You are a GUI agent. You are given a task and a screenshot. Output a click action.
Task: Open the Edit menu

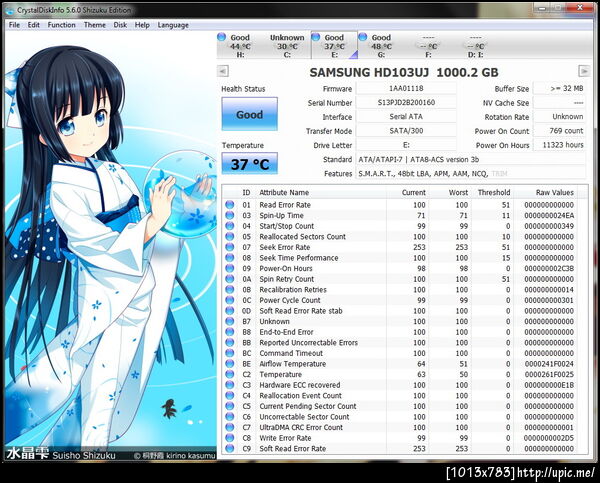pos(34,25)
